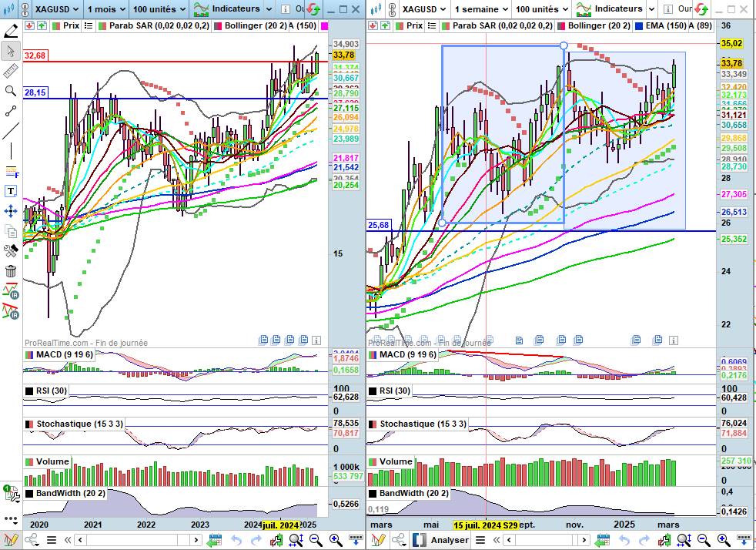Image resolution: width=756 pixels, height=550 pixels.
Task: Toggle the drawing mode pencil in weekly chart corner
Action: pyautogui.click(x=379, y=540)
